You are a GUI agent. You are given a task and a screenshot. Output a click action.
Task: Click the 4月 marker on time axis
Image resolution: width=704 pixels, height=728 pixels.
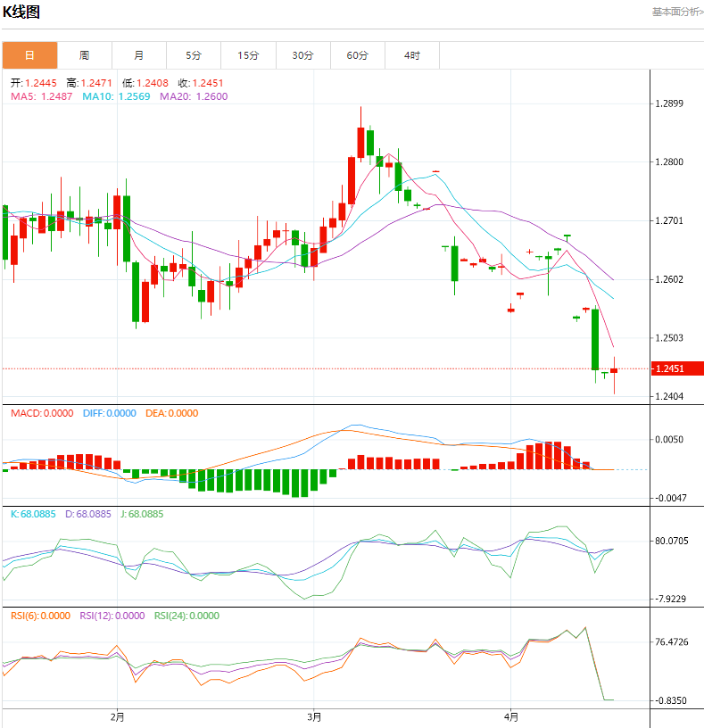click(x=510, y=716)
